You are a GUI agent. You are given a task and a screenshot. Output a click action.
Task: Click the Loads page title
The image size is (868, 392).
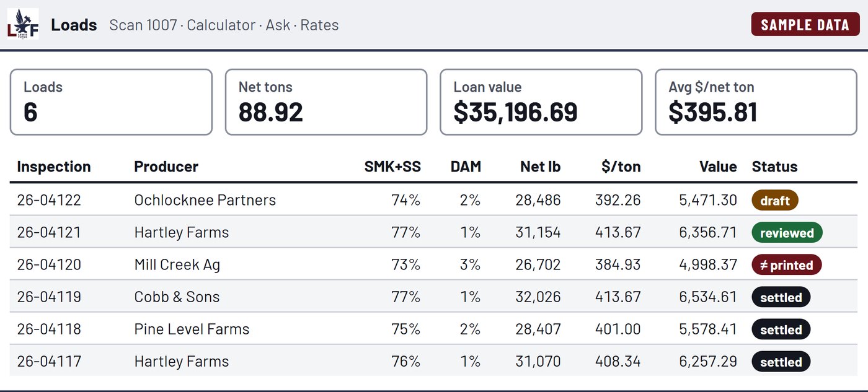(x=74, y=25)
